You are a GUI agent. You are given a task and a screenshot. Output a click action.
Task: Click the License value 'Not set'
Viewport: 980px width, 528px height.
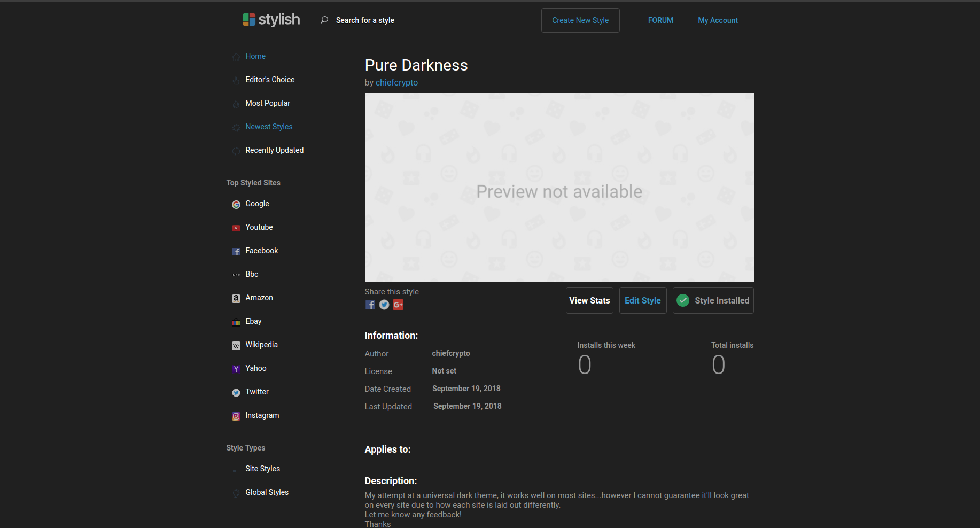(x=444, y=371)
